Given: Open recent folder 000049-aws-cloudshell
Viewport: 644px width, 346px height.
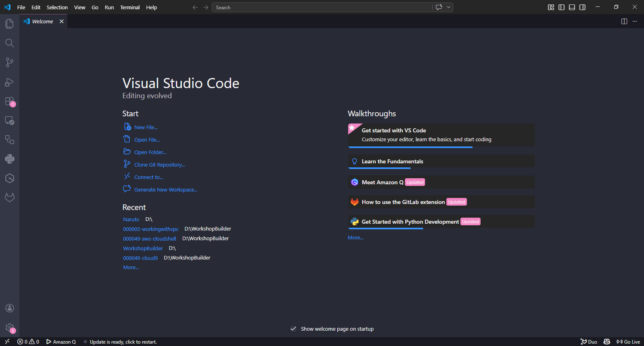Looking at the screenshot, I should pyautogui.click(x=149, y=239).
